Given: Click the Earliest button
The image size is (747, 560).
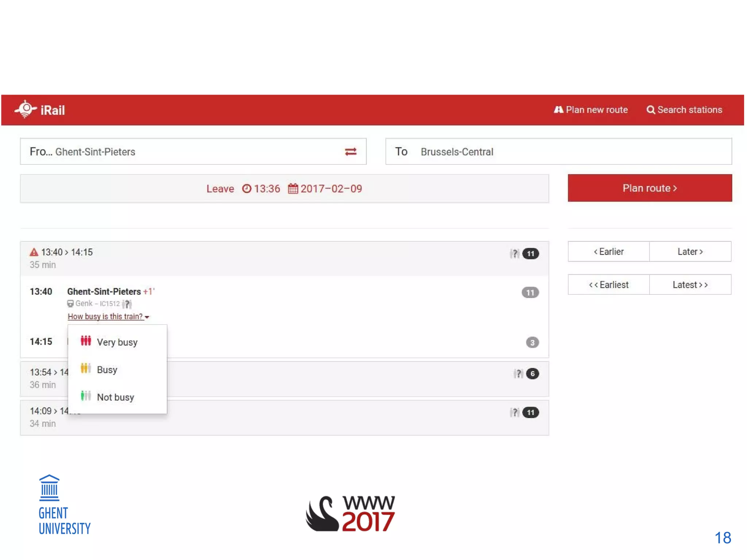Looking at the screenshot, I should pos(609,285).
